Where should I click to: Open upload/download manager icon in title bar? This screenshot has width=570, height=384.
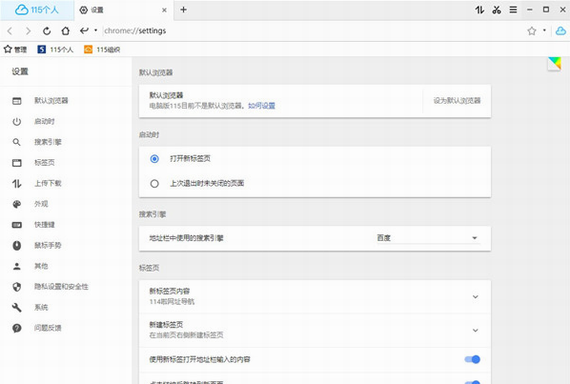coord(479,10)
